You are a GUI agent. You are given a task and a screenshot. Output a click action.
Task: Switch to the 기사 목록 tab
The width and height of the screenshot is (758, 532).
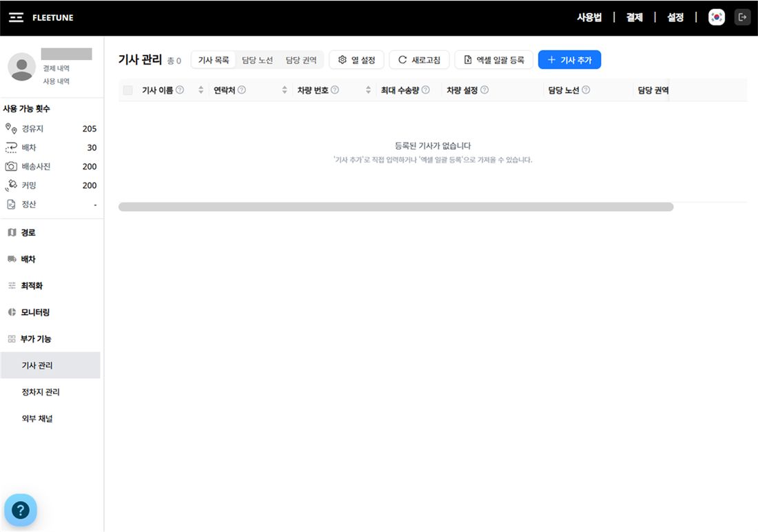213,60
